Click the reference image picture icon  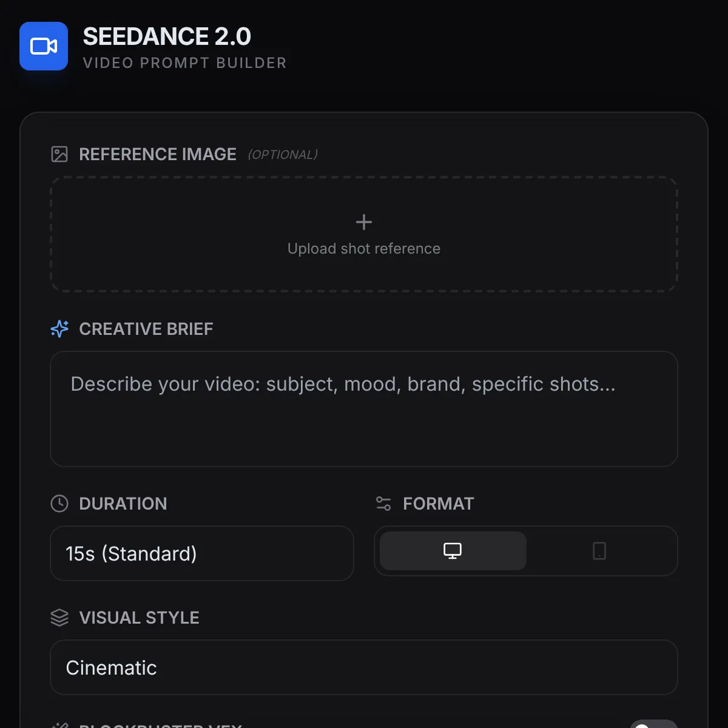coord(59,154)
